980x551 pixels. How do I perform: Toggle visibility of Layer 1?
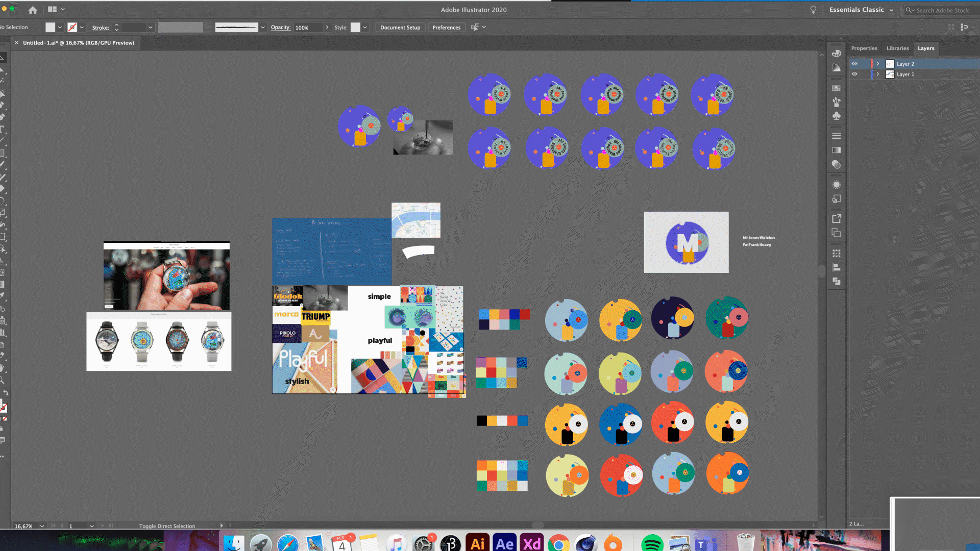854,74
